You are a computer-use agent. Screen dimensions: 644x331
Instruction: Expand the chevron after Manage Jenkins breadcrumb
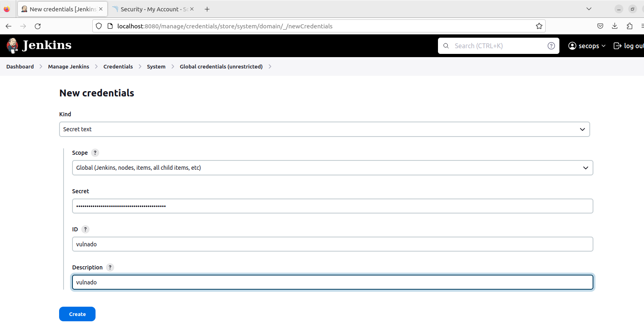(x=96, y=66)
